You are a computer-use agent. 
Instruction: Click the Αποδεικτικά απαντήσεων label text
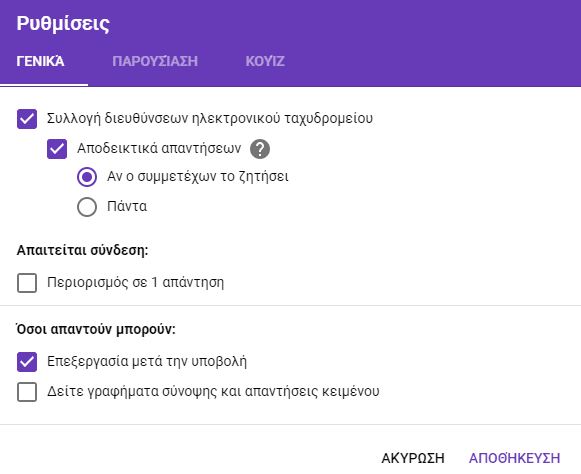[159, 148]
